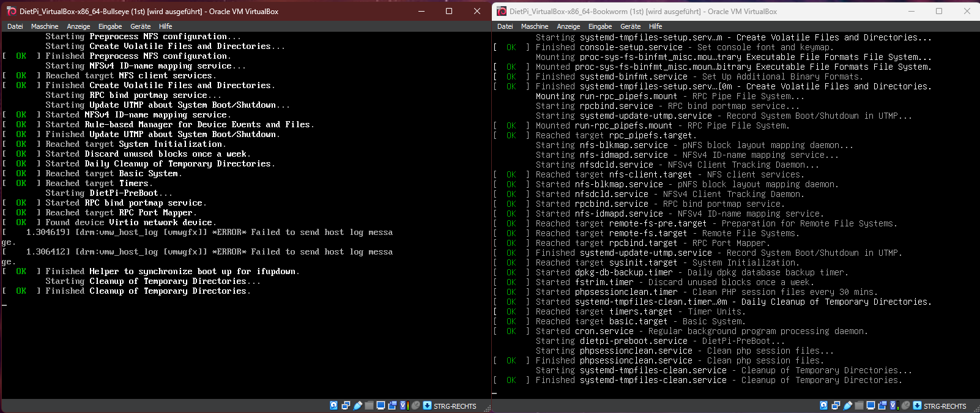Open USB devices icon in Bookworm status bar
The height and width of the screenshot is (413, 980).
(x=848, y=405)
